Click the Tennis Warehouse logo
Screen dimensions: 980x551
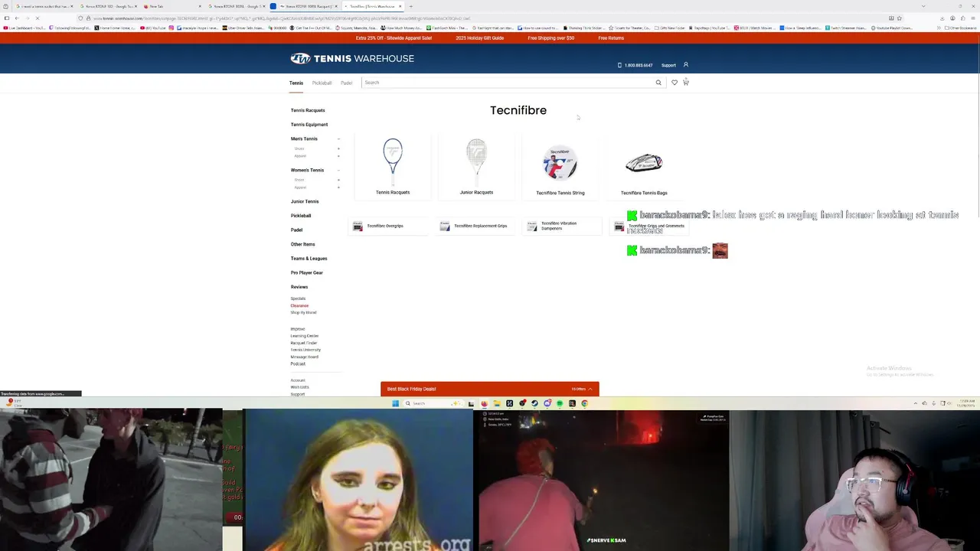click(352, 58)
